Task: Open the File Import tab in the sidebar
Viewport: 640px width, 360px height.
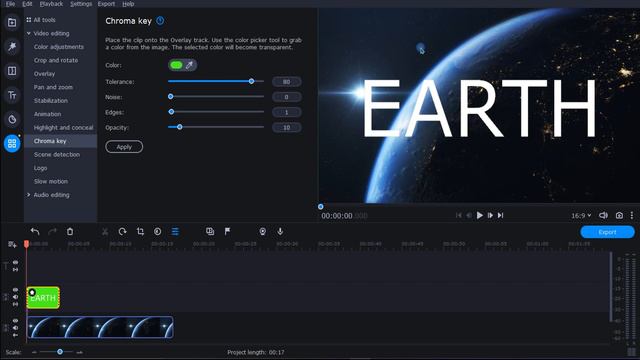Action: [x=12, y=22]
